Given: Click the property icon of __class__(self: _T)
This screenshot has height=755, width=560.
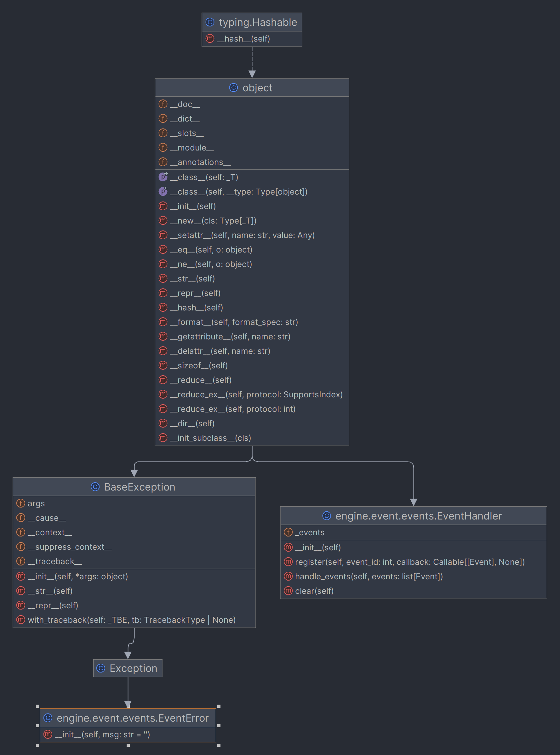Looking at the screenshot, I should pos(163,177).
